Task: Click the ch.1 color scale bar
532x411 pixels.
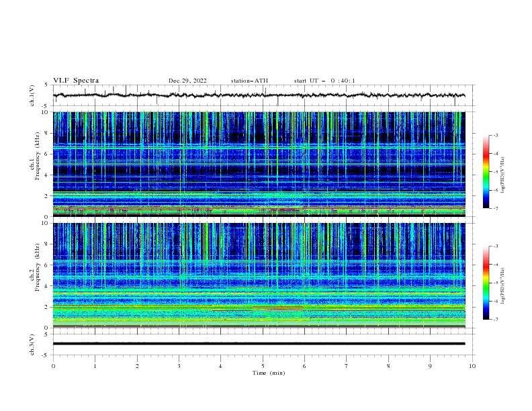Action: pos(486,172)
